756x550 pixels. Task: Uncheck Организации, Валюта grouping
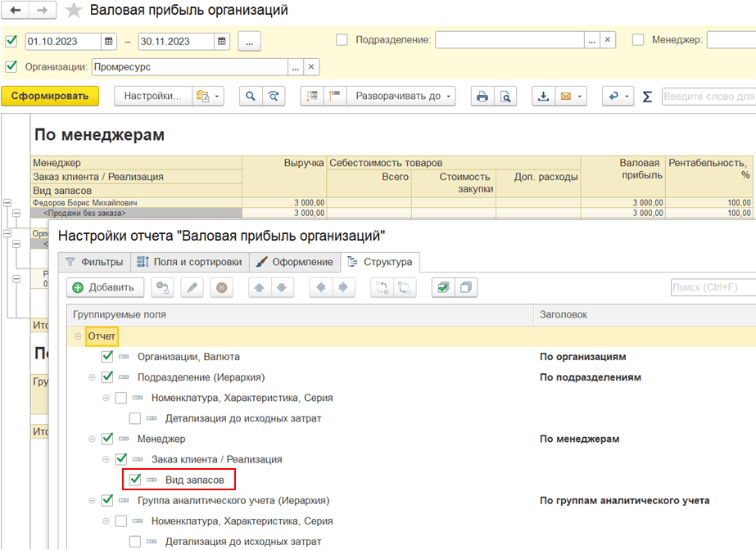coord(107,356)
